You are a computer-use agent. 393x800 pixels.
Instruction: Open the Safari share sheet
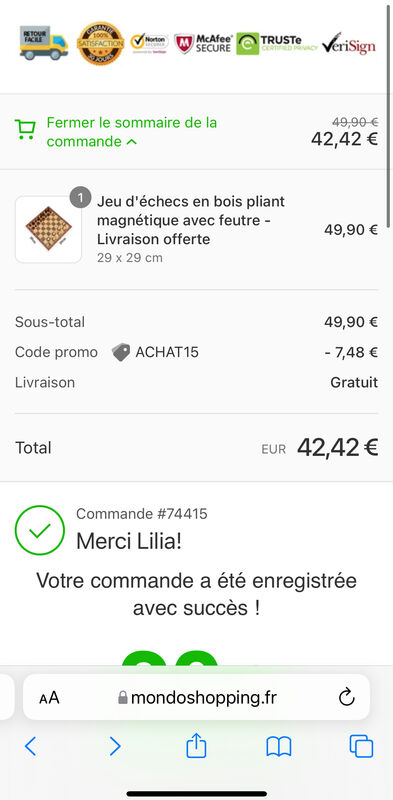pyautogui.click(x=196, y=745)
